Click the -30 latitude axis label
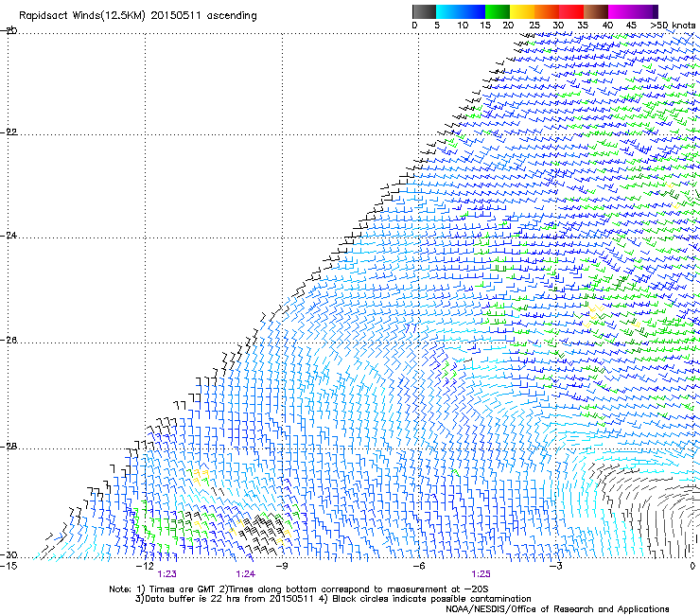This screenshot has height=615, width=700. tap(9, 554)
